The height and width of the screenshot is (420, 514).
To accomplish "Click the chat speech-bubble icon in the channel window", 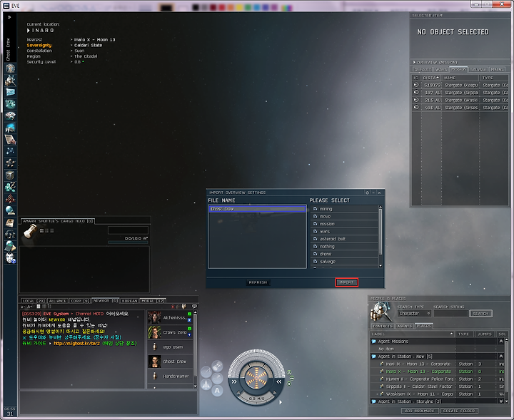I will [194, 307].
